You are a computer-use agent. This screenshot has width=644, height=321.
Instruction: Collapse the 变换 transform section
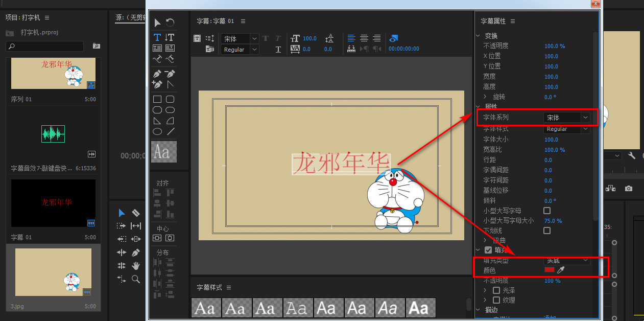pos(479,36)
